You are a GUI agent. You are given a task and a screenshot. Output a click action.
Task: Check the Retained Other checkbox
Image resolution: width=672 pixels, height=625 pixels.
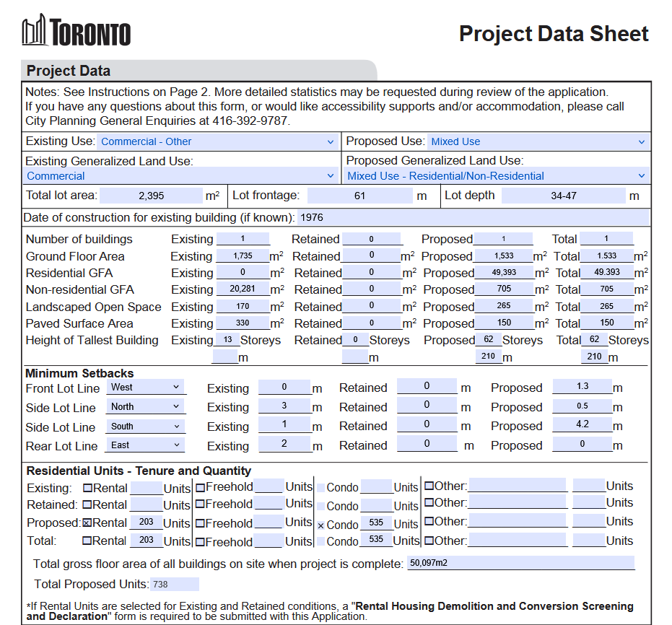(x=429, y=503)
